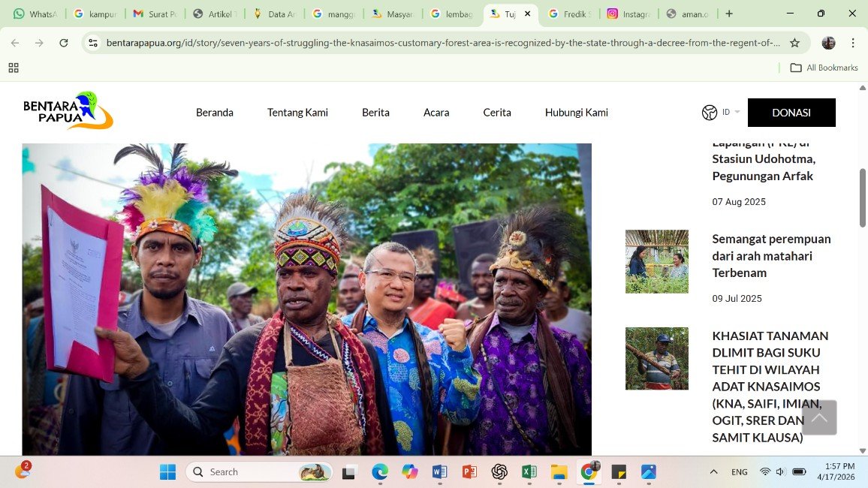
Task: Click the Bentara Papua logo
Action: coord(68,111)
